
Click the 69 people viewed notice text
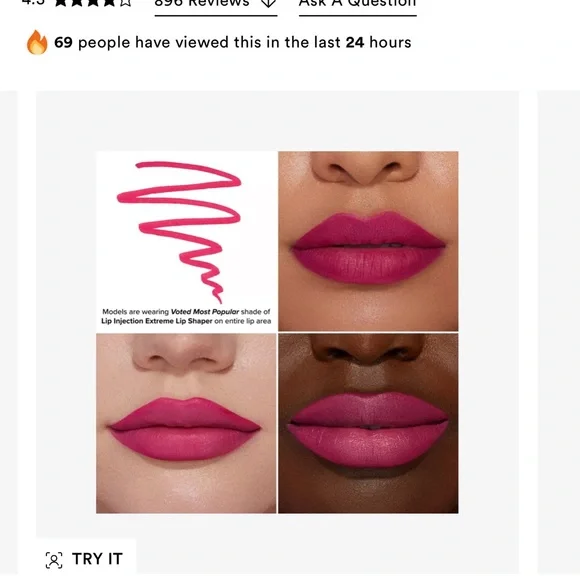(233, 43)
